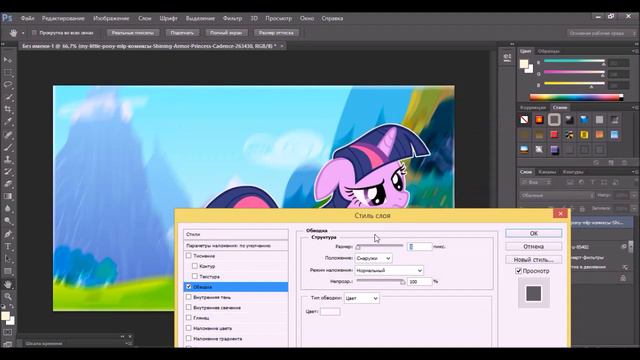Select the Hand tool in the toolbox
Image resolution: width=640 pixels, height=360 pixels.
8,284
